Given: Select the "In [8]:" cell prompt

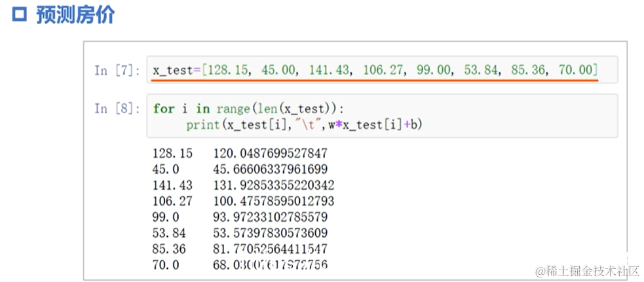Looking at the screenshot, I should 117,109.
